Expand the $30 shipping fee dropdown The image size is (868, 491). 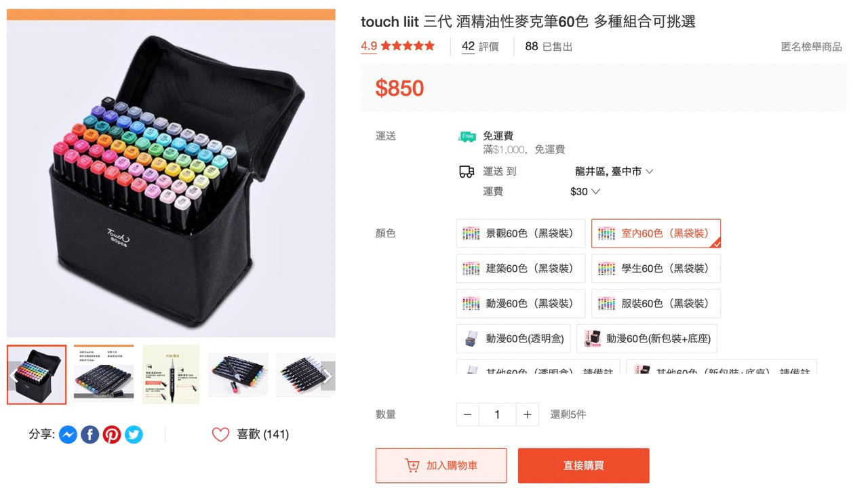(585, 192)
